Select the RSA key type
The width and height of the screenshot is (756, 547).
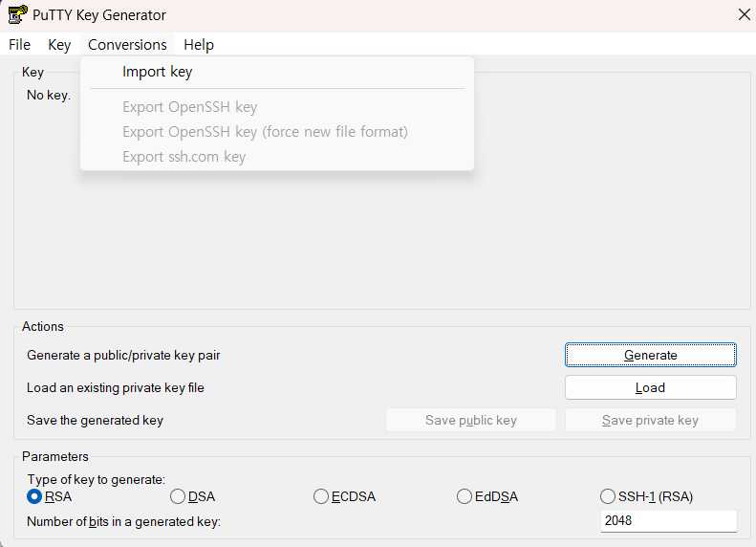coord(49,496)
